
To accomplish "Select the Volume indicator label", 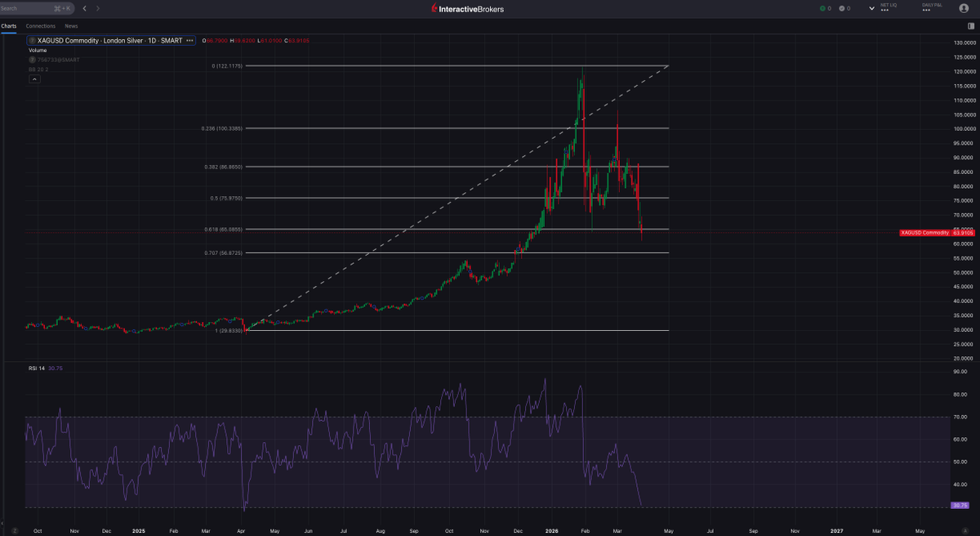I will coord(38,50).
